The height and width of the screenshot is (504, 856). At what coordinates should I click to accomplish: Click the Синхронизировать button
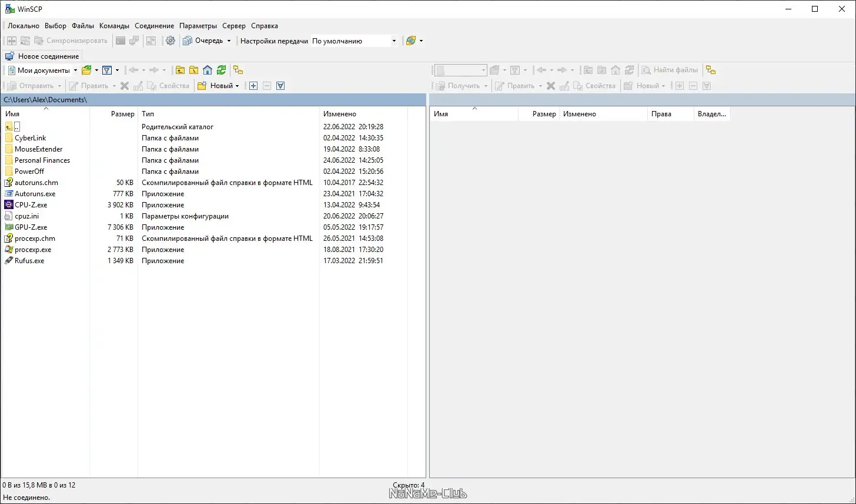pos(71,41)
